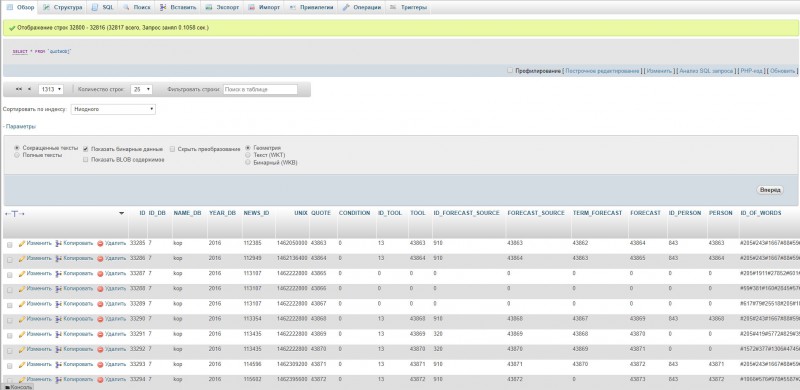Click NEWS_ID cell 112385

click(x=252, y=243)
